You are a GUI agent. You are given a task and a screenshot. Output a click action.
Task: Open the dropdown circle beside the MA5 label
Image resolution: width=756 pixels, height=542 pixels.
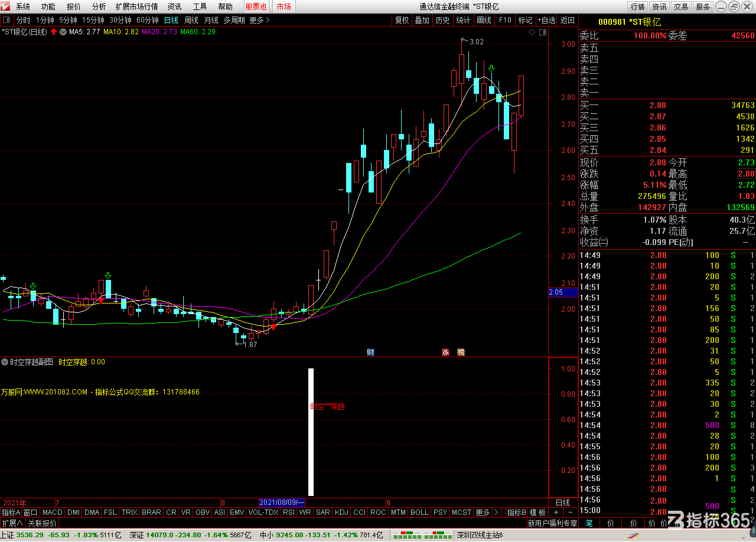[63, 32]
